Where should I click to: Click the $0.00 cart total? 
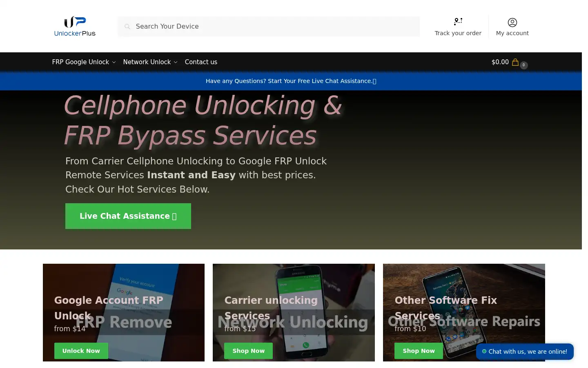click(x=500, y=62)
